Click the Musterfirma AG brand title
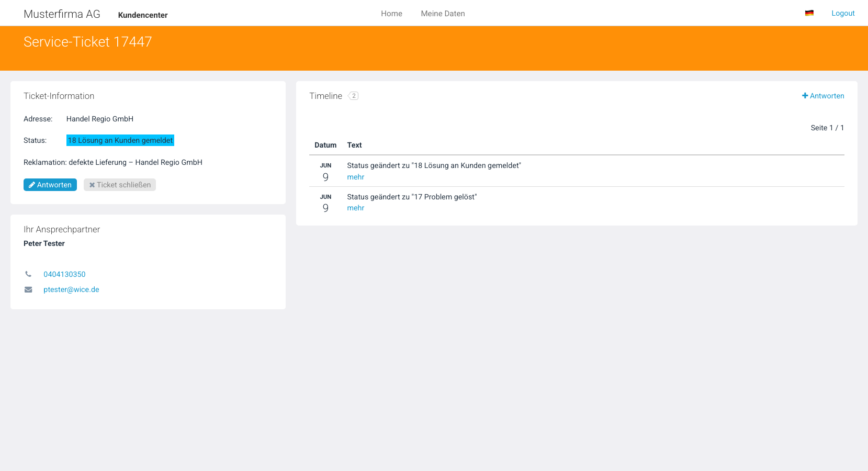Screen dimensions: 868x471 click(62, 14)
